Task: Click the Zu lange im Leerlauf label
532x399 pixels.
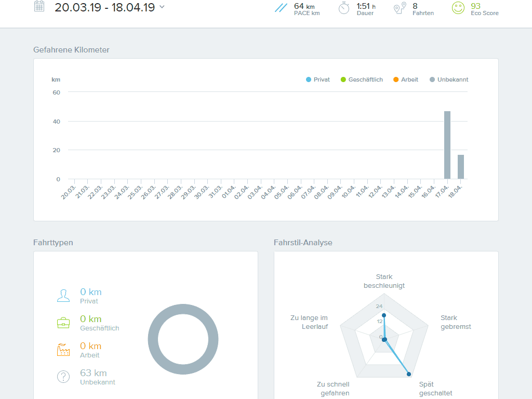Action: coord(309,322)
